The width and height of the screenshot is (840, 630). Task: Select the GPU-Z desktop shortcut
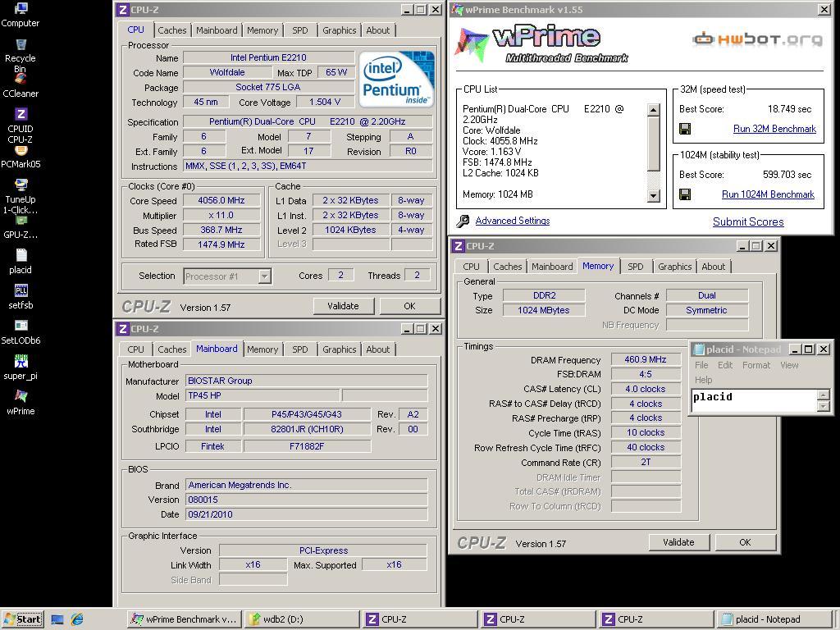(21, 228)
